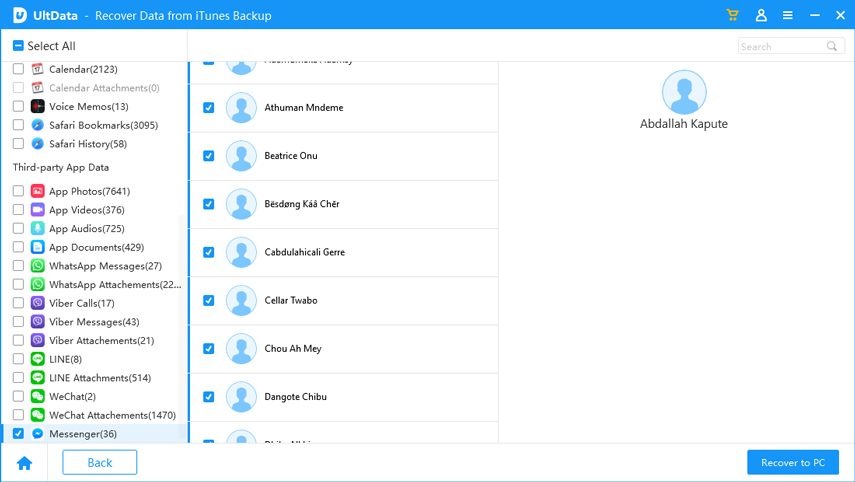Toggle the Select All checkbox
Viewport: 855px width, 482px height.
(18, 46)
